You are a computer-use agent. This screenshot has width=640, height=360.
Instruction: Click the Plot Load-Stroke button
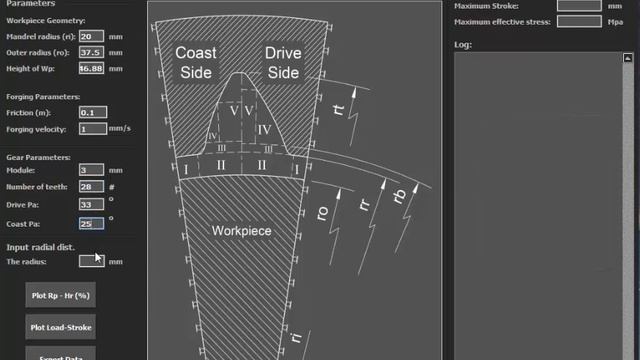61,327
